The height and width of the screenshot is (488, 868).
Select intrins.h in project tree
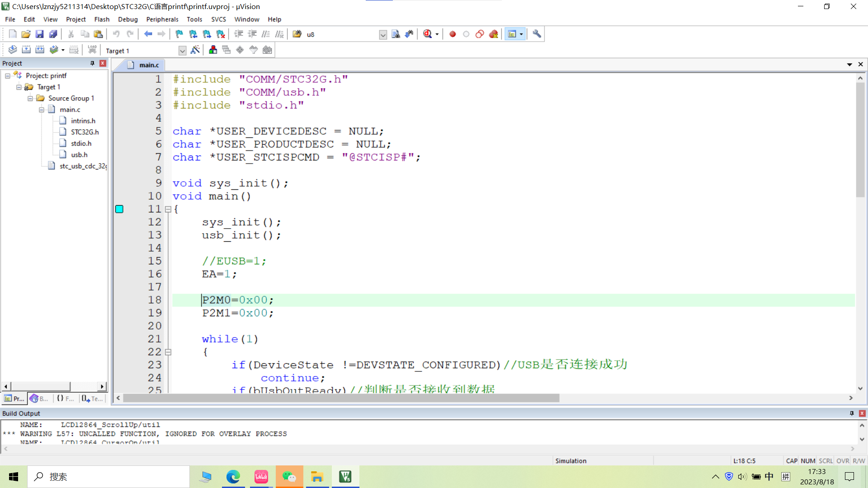tap(83, 121)
